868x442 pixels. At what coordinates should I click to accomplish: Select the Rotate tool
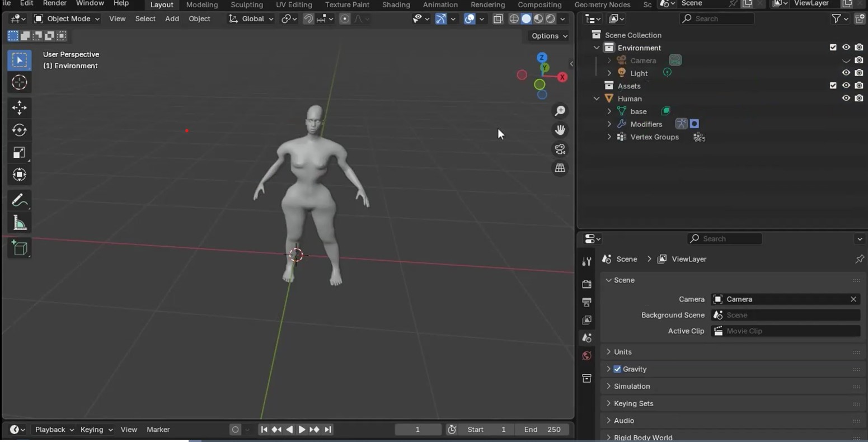(20, 130)
